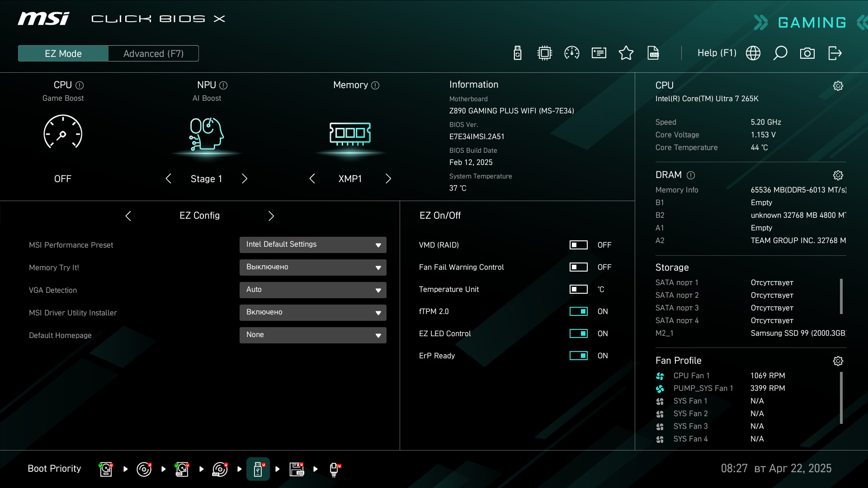Open MSI Performance Preset dropdown

313,244
